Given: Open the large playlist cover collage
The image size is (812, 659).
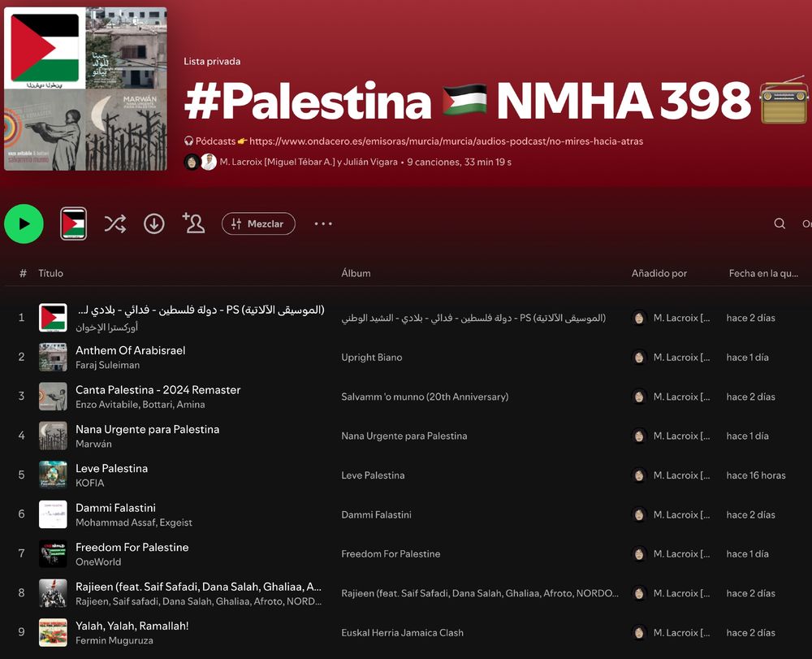Looking at the screenshot, I should click(85, 89).
